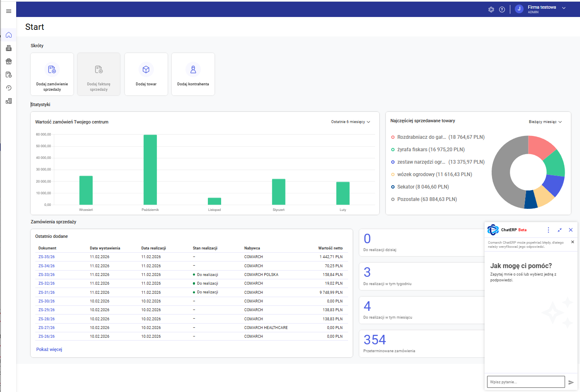Click the Dodaj zamówienie sprzedaży shortcut

point(52,74)
